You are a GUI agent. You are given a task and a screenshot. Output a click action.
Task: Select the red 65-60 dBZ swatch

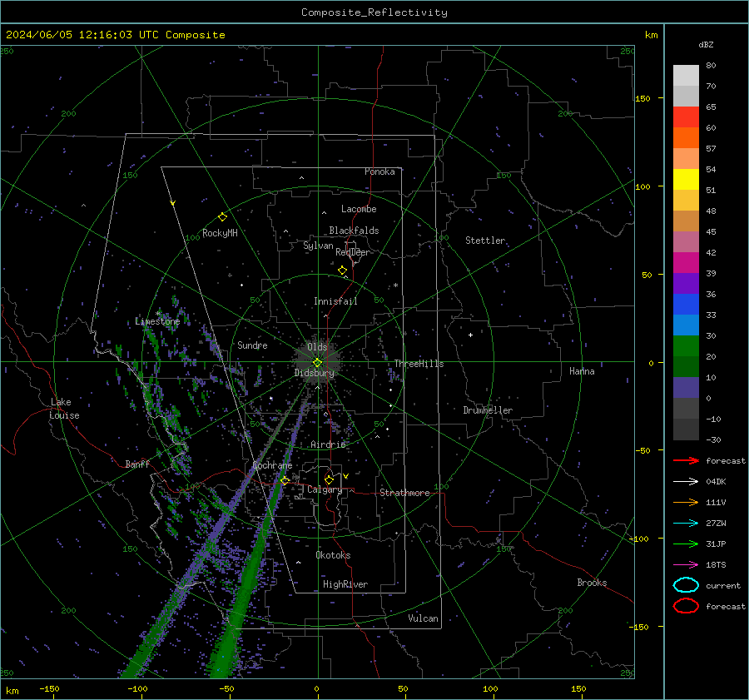(686, 117)
